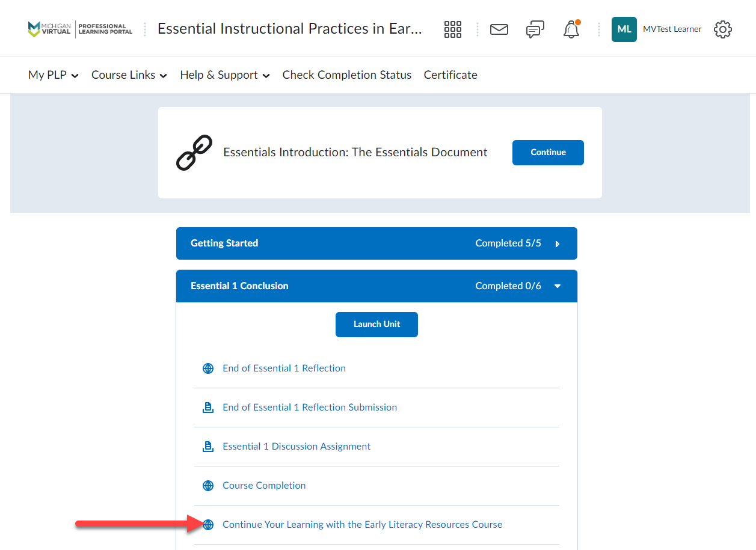Open the chat message bubbles icon
Viewport: 756px width, 550px height.
click(x=535, y=29)
